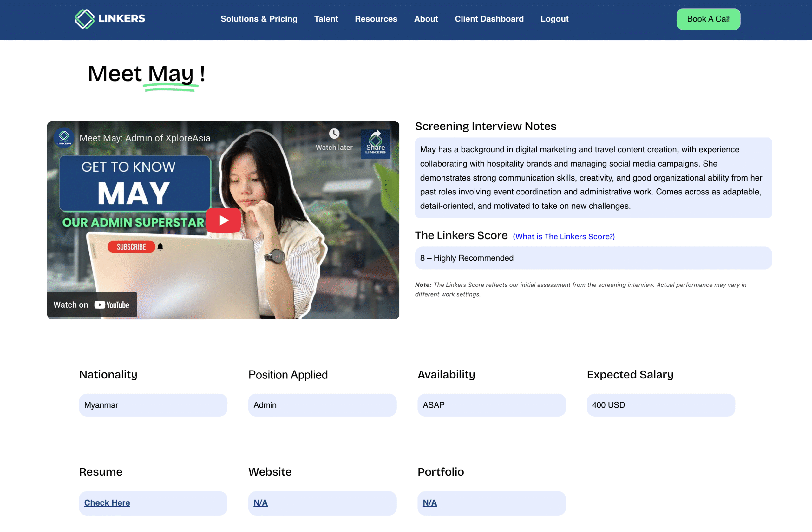Click the Linkers logo in the navbar
812x532 pixels.
click(x=109, y=19)
